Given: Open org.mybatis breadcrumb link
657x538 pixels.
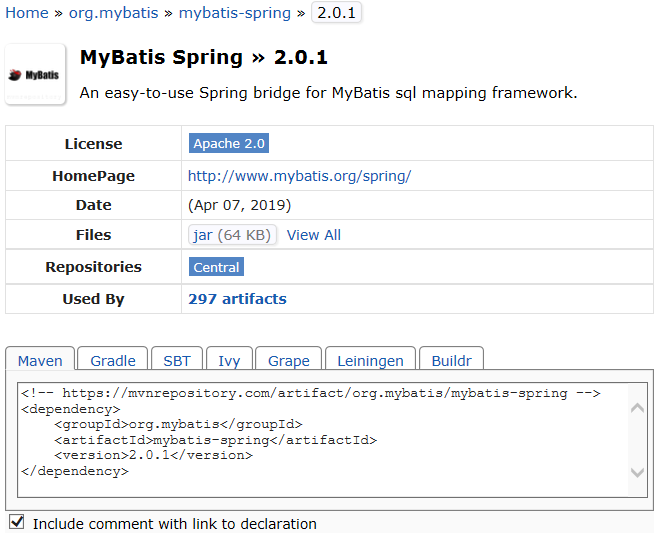Looking at the screenshot, I should tap(114, 13).
